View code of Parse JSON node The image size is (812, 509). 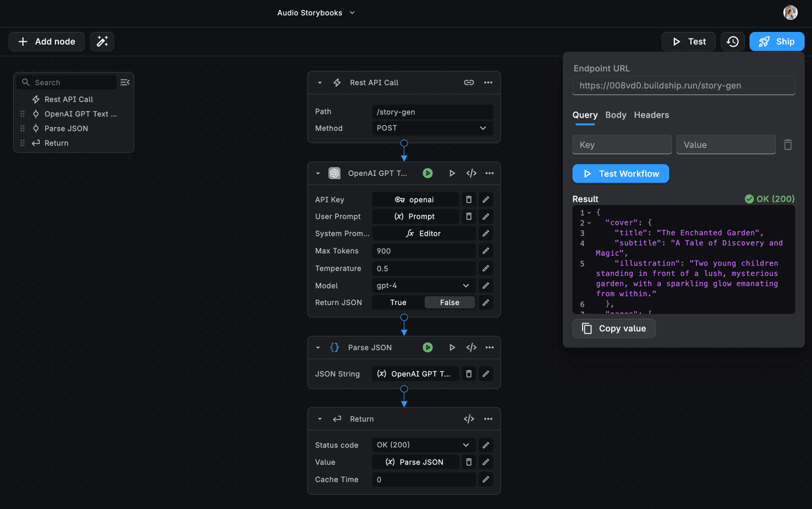point(471,347)
